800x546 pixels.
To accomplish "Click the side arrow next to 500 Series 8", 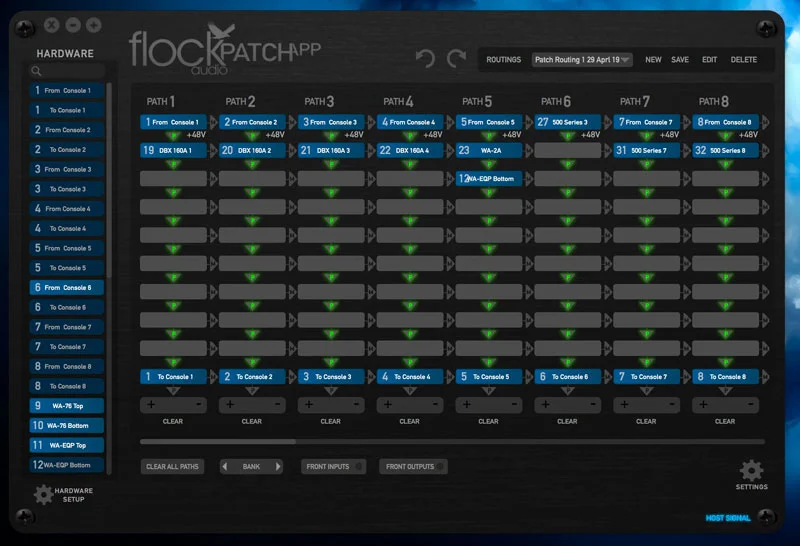I will pos(765,151).
